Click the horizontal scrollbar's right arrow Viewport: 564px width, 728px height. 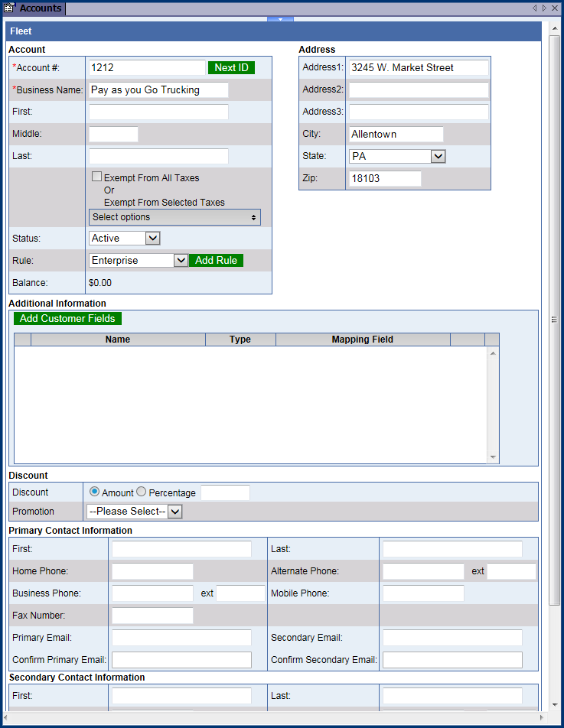pyautogui.click(x=543, y=718)
